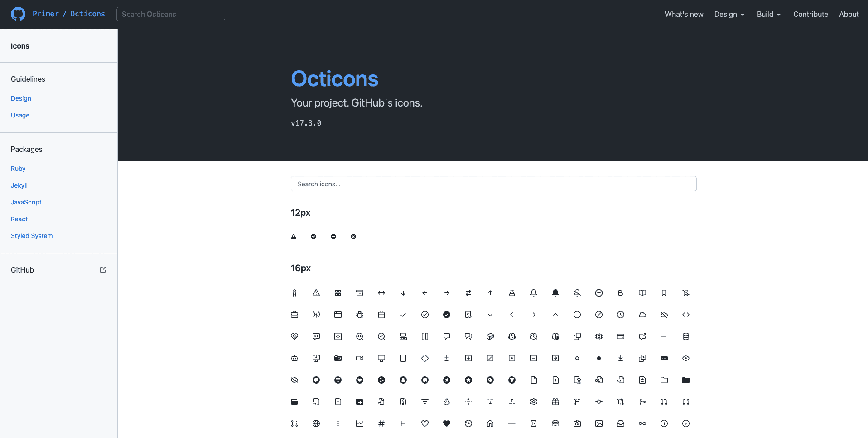The width and height of the screenshot is (868, 438).
Task: Click the rocket feed badge icon
Action: (x=447, y=380)
